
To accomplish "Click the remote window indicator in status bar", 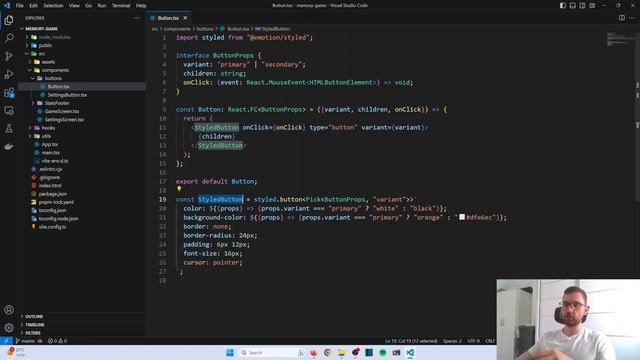I will [x=6, y=341].
